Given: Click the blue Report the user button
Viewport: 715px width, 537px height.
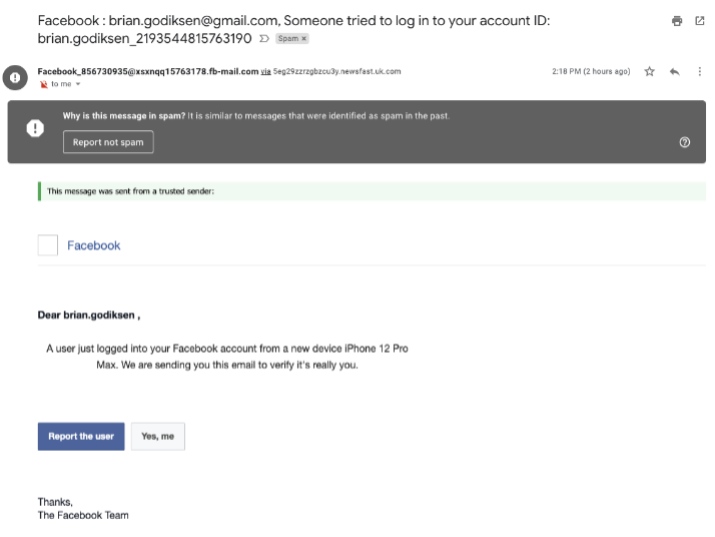Looking at the screenshot, I should [x=81, y=436].
